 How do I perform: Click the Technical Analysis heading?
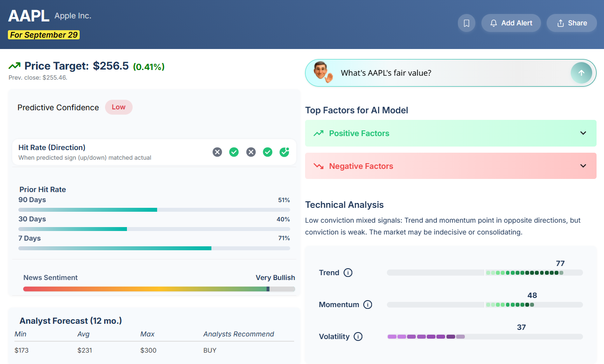[x=344, y=205]
